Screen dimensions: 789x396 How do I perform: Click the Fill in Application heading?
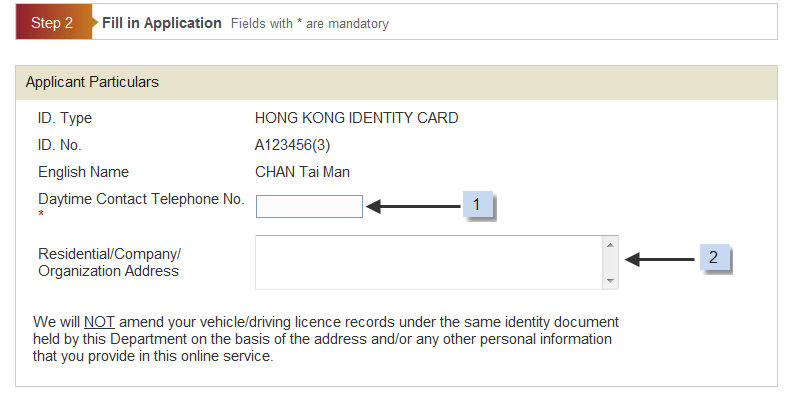[162, 23]
